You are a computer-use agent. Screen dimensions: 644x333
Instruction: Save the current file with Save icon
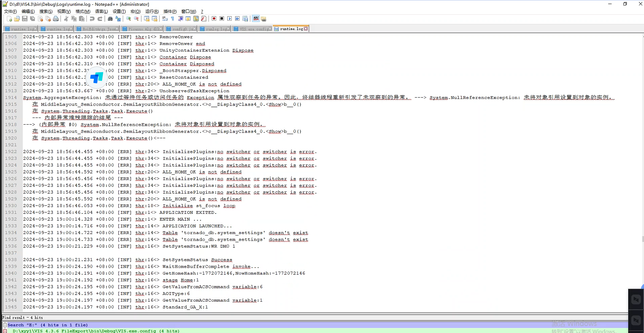point(25,19)
